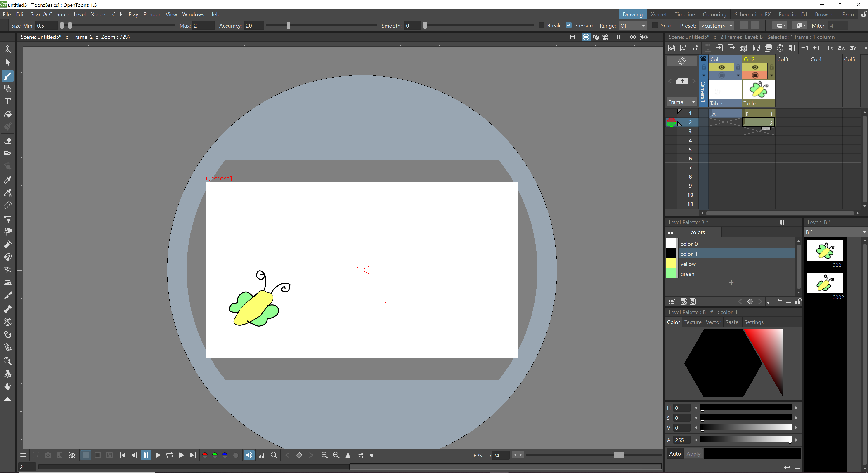Select the Hand pan tool

click(7, 386)
